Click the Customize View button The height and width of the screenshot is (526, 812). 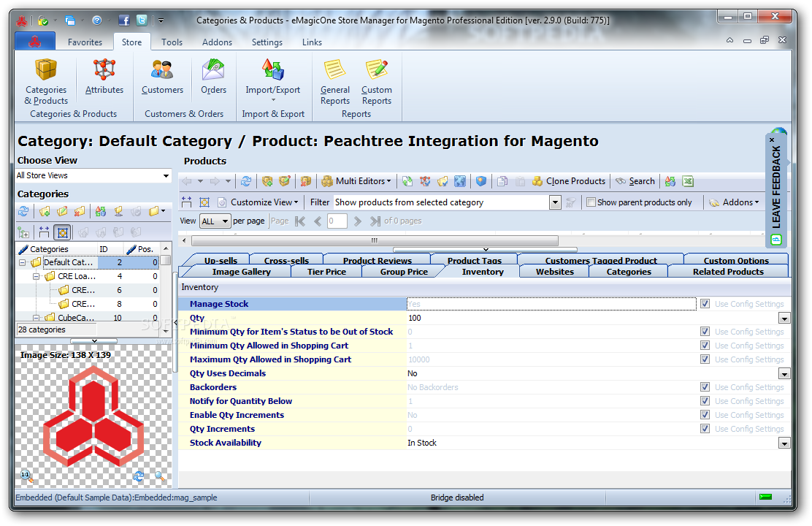(x=258, y=202)
